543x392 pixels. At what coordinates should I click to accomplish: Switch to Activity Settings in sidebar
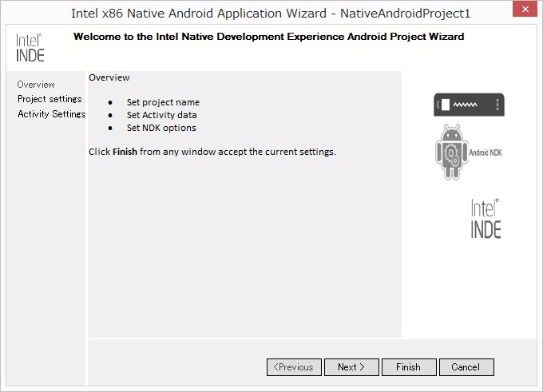pos(51,114)
